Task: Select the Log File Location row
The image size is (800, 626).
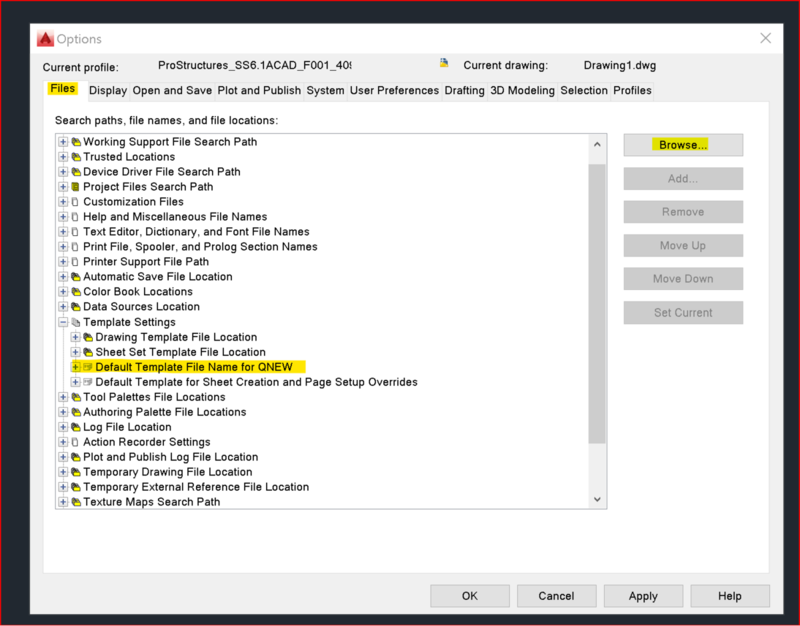Action: [x=127, y=427]
